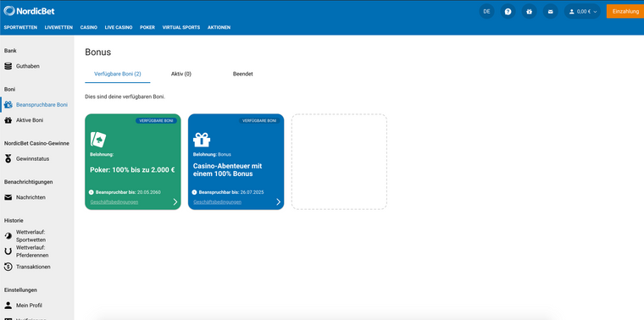Viewport: 644px width, 320px height.
Task: Click the date 26.07.2025 on casino card
Action: 252,192
